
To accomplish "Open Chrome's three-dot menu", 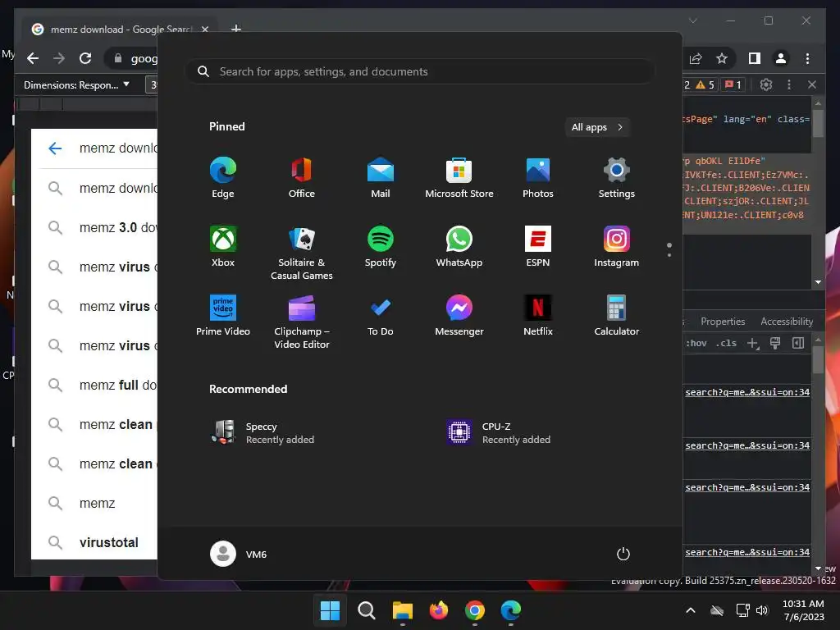I will 807,58.
